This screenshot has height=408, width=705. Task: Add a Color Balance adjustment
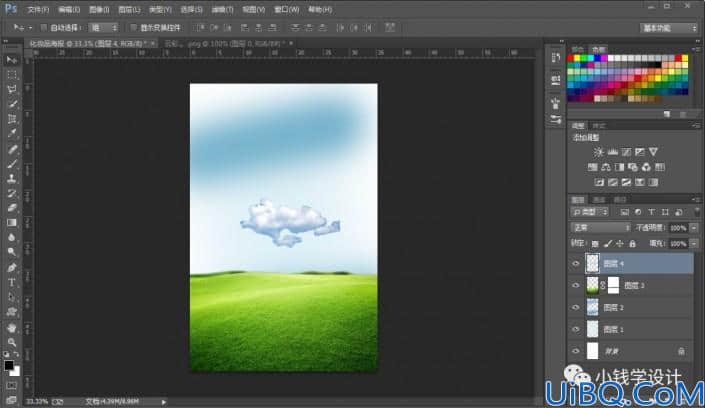point(606,167)
